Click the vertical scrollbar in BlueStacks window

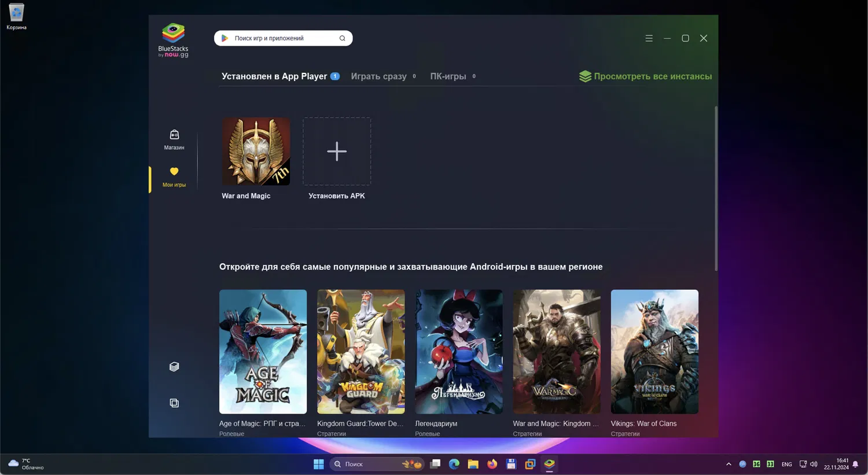click(716, 188)
